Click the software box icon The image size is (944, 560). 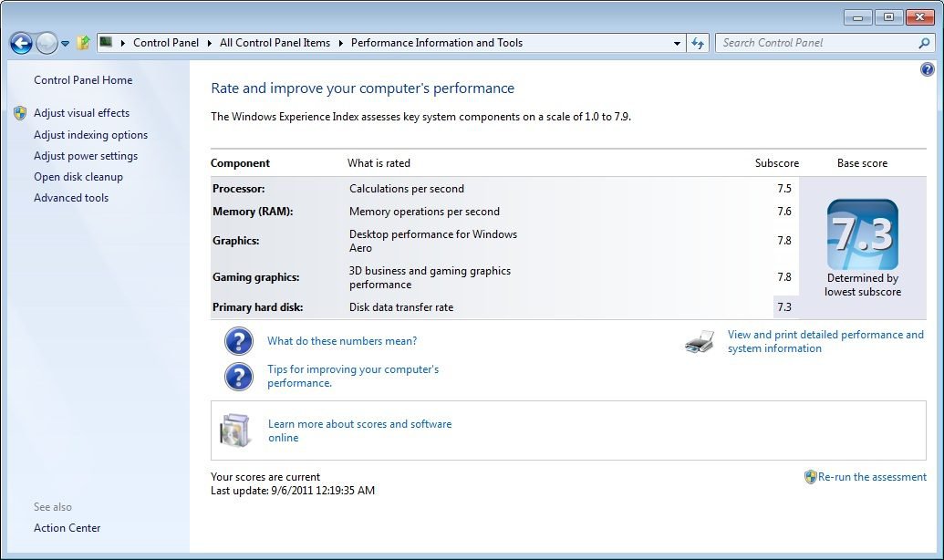[235, 430]
